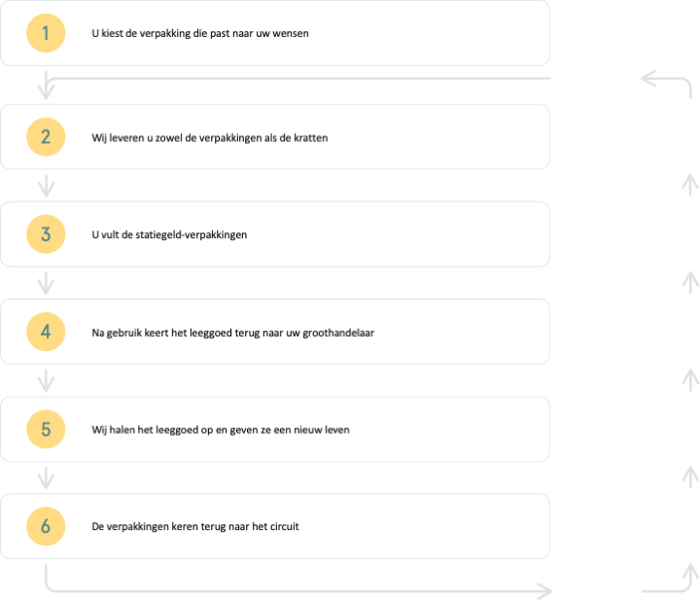The image size is (700, 601).
Task: Select the yellow step 3 badge
Action: 46,234
